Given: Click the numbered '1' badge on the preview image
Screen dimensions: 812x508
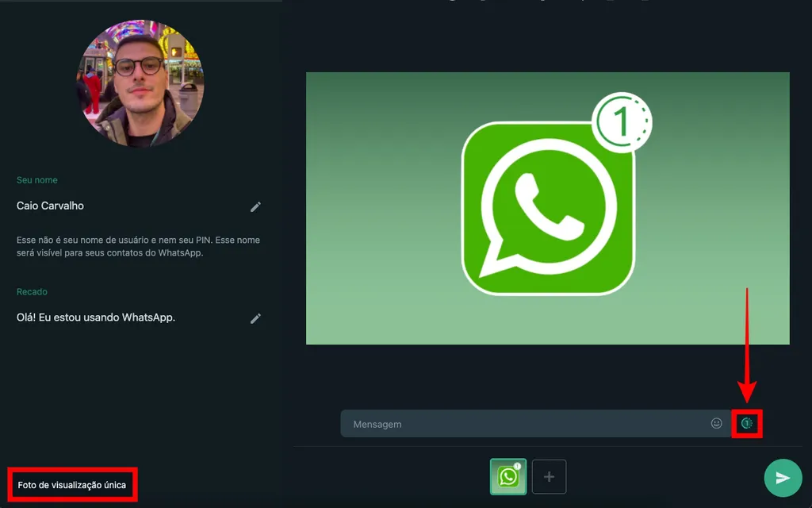Looking at the screenshot, I should pyautogui.click(x=622, y=121).
